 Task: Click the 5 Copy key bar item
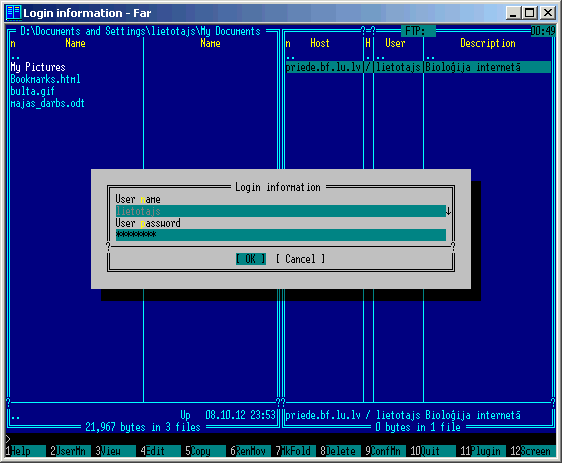(x=206, y=451)
